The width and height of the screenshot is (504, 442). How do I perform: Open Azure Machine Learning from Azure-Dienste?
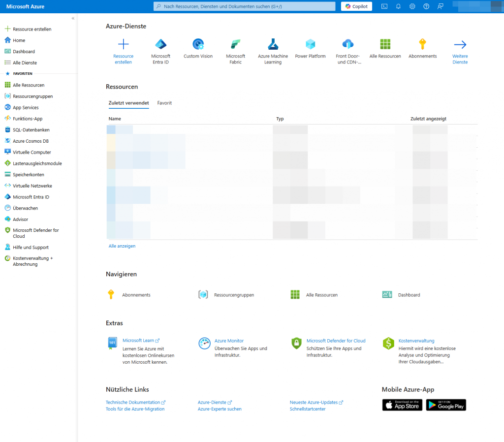273,48
